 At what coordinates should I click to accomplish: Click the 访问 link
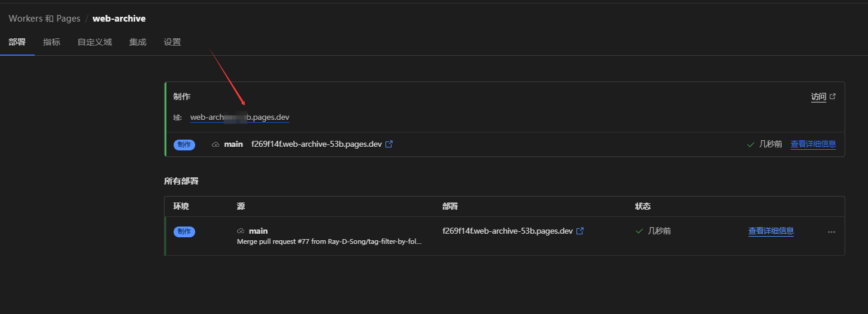tap(818, 97)
